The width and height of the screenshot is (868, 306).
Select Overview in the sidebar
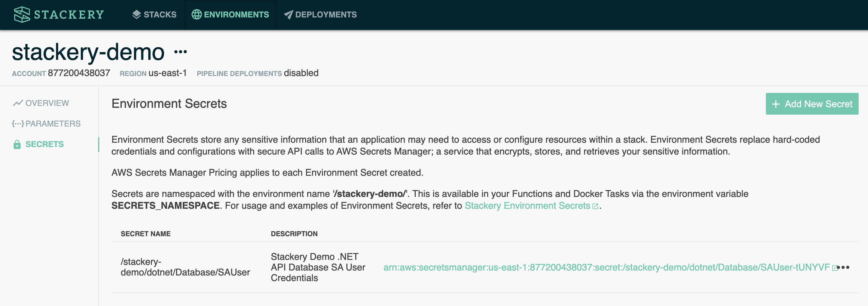tap(41, 103)
